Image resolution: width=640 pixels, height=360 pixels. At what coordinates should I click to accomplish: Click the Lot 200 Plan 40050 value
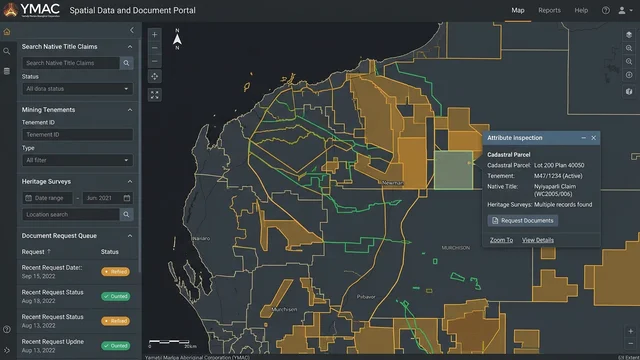pos(559,165)
